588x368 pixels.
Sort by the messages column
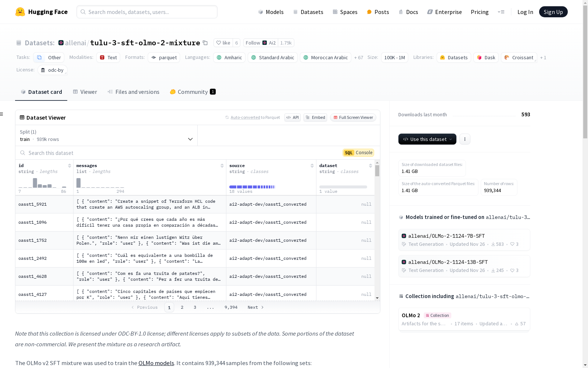(222, 166)
